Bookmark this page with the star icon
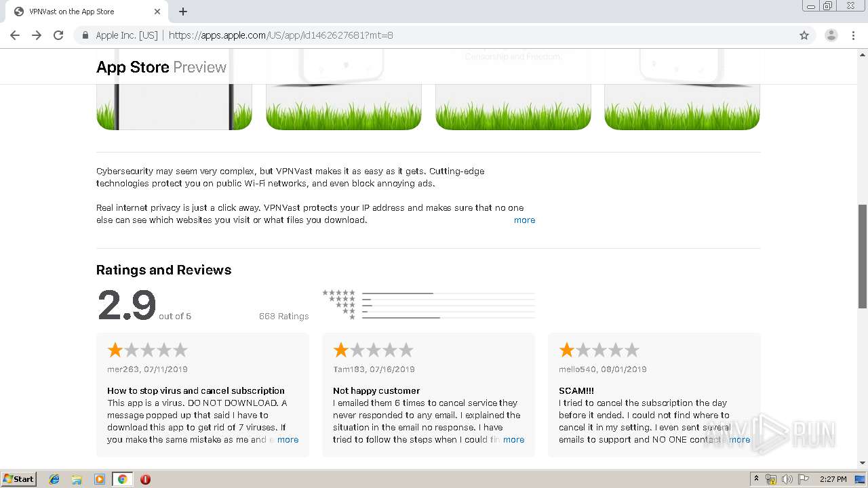The width and height of the screenshot is (868, 488). tap(804, 35)
